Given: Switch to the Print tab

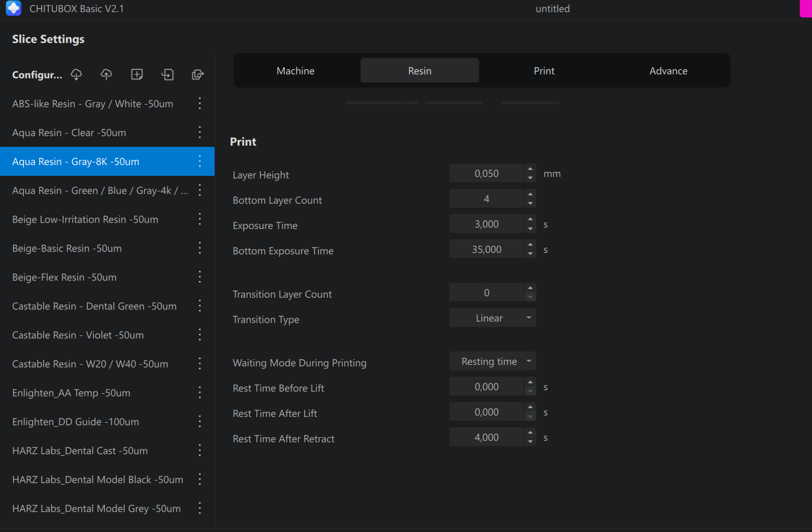Looking at the screenshot, I should [544, 71].
